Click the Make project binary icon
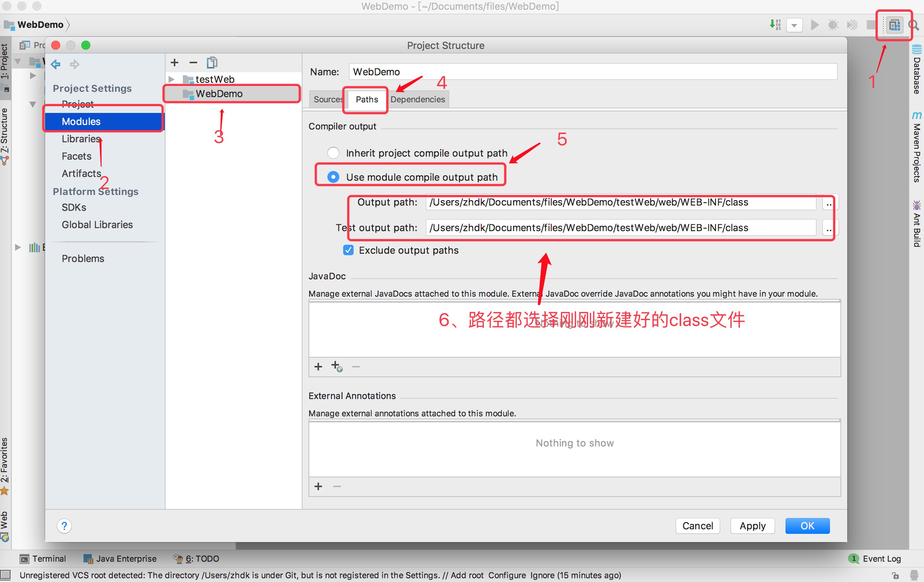This screenshot has height=582, width=924. click(x=775, y=25)
